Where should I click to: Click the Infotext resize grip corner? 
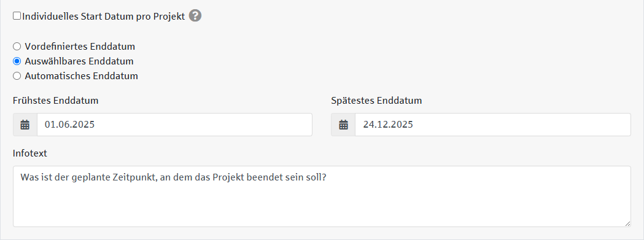(627, 223)
